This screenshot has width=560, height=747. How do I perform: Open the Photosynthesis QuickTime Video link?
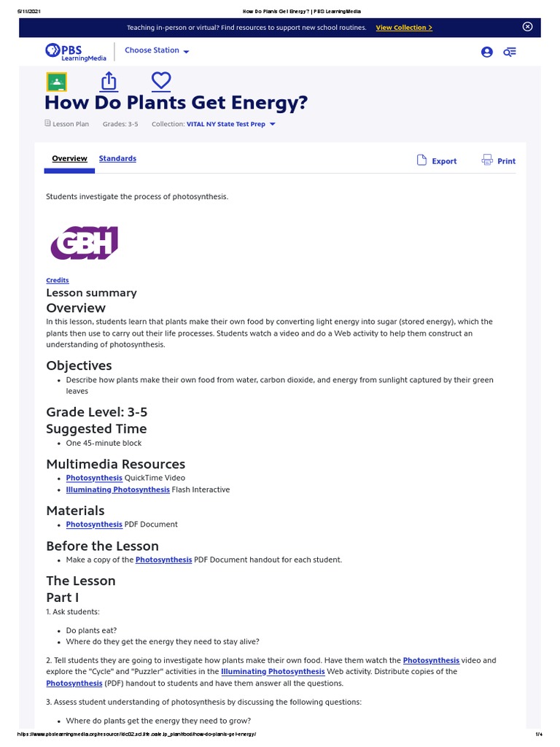click(x=94, y=479)
